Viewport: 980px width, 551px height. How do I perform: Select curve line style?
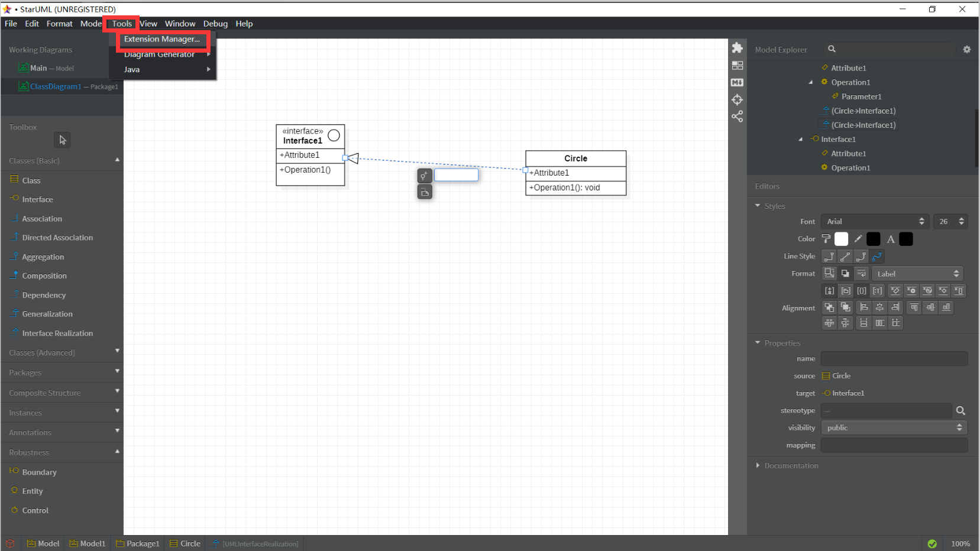877,257
